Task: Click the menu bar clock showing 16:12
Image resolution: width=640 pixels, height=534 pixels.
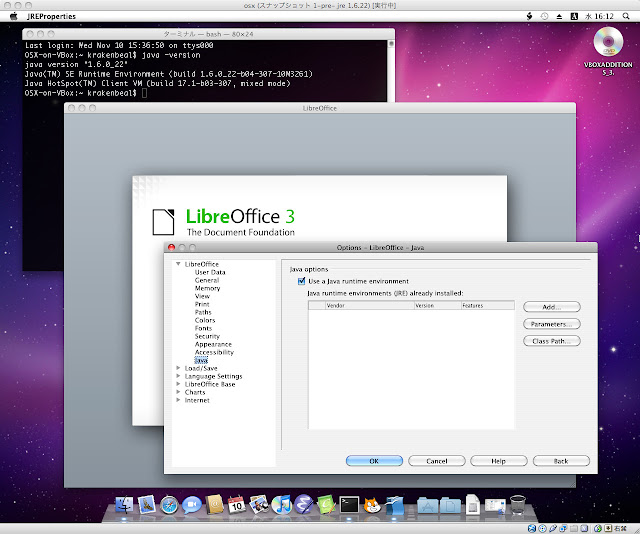Action: pos(599,16)
